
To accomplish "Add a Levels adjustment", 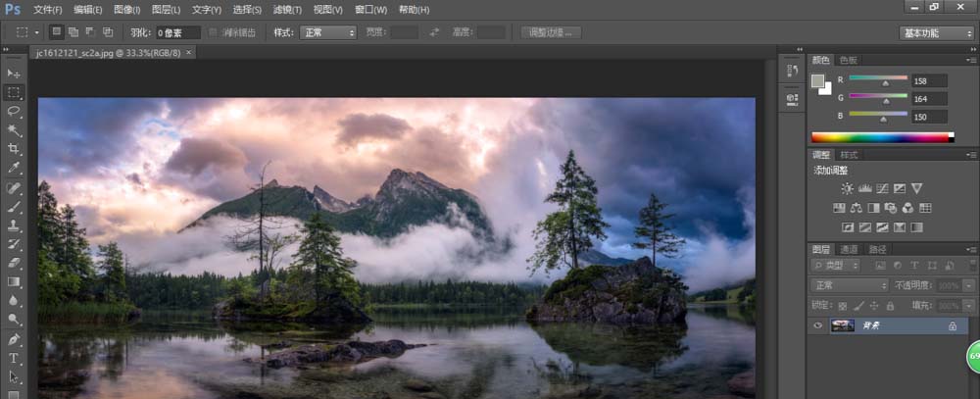I will (x=865, y=188).
